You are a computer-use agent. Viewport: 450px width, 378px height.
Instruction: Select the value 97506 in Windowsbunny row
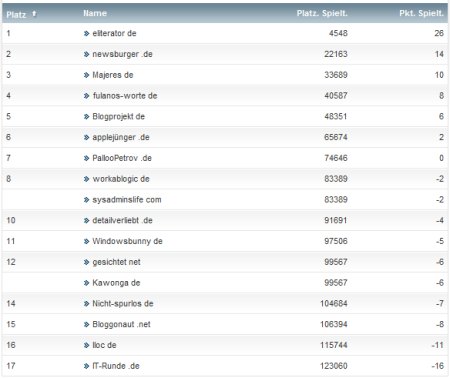336,241
